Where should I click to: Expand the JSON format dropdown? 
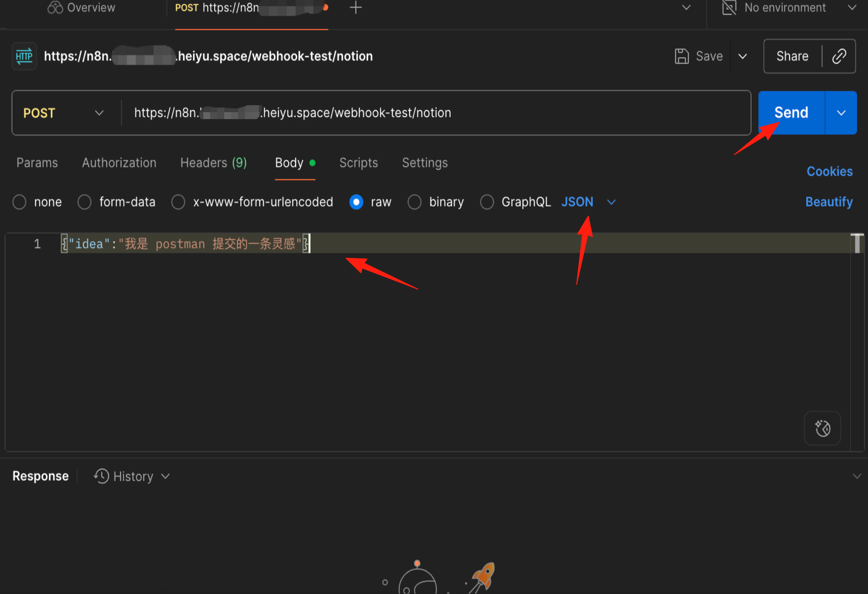[x=611, y=202]
